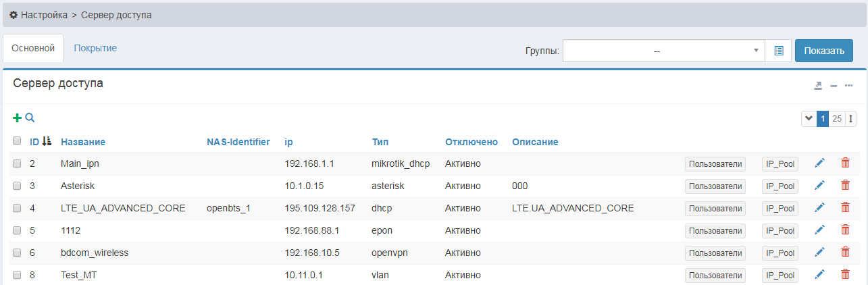Select the Основной tab
Image resolution: width=868 pixels, height=285 pixels.
tap(33, 49)
